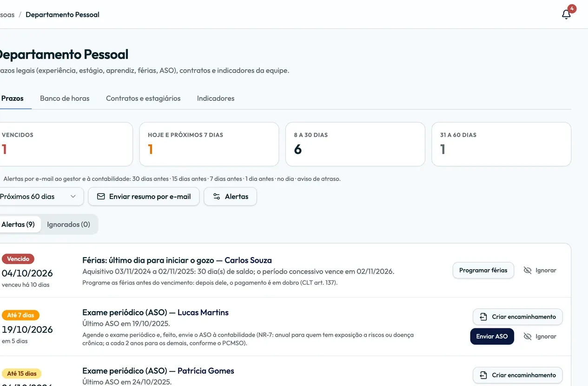Switch to the Prazos tab
This screenshot has width=588, height=386.
(x=13, y=99)
